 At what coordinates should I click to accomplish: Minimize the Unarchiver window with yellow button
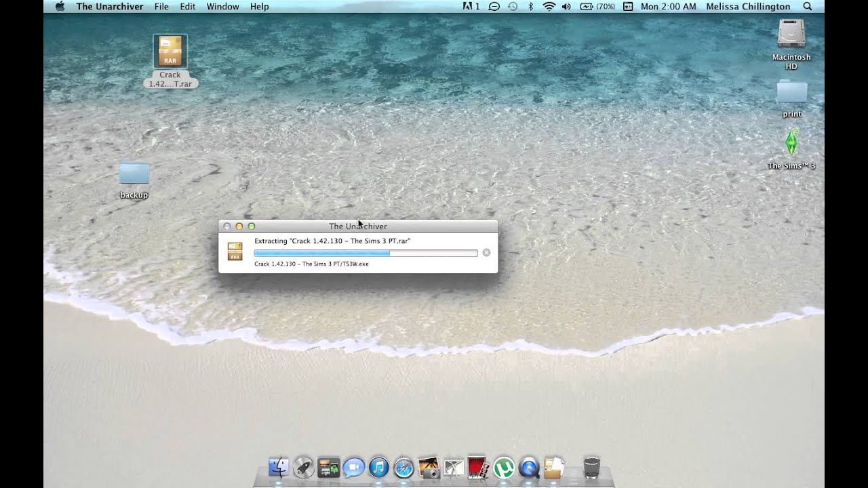[239, 226]
